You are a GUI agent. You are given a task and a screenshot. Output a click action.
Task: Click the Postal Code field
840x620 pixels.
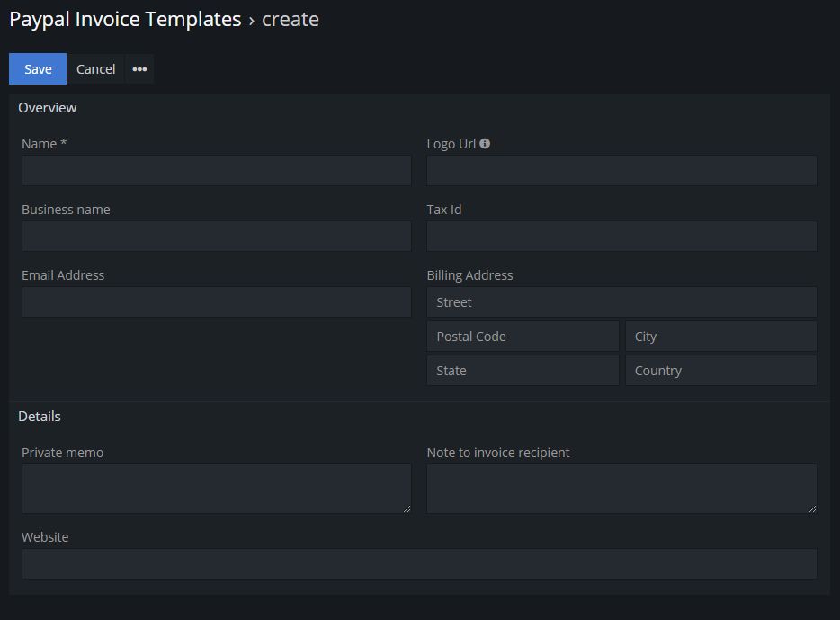(x=523, y=336)
